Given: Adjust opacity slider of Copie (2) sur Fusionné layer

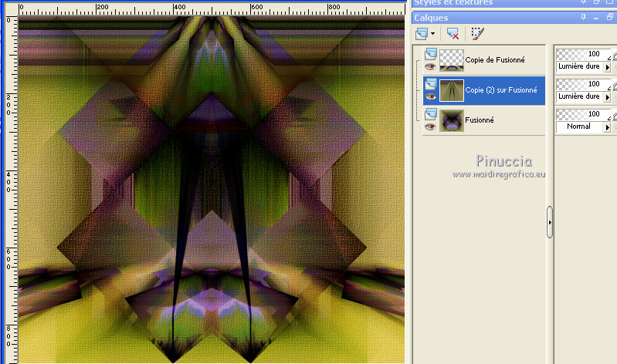Looking at the screenshot, I should click(583, 84).
